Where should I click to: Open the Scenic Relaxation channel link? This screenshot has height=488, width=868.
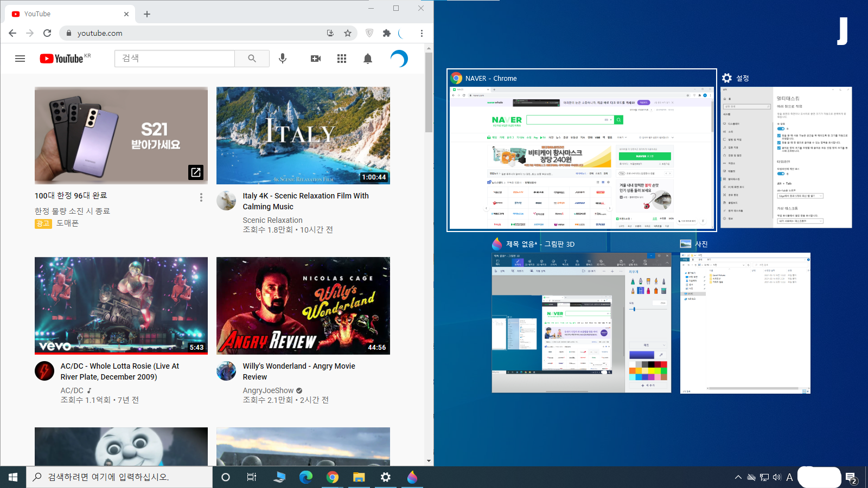[272, 220]
